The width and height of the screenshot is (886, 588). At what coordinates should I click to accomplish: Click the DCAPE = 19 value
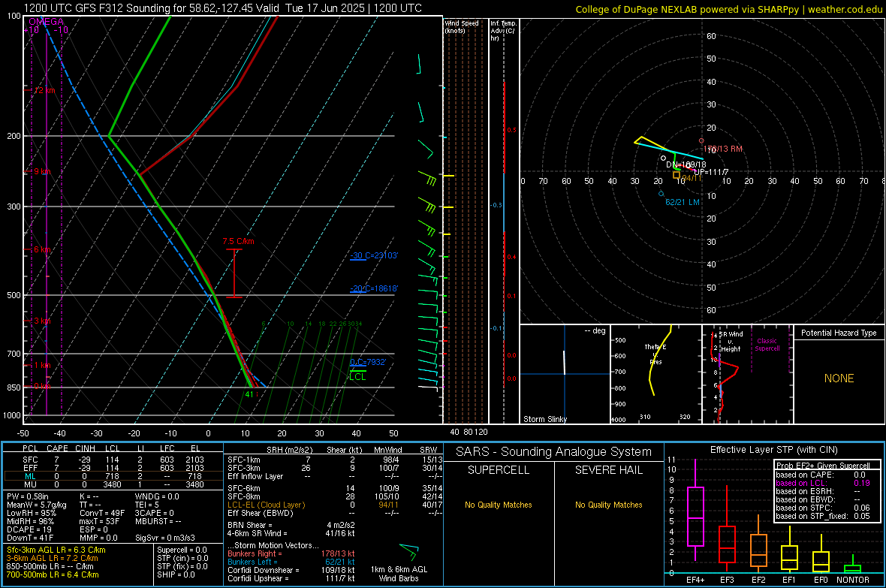(x=29, y=529)
